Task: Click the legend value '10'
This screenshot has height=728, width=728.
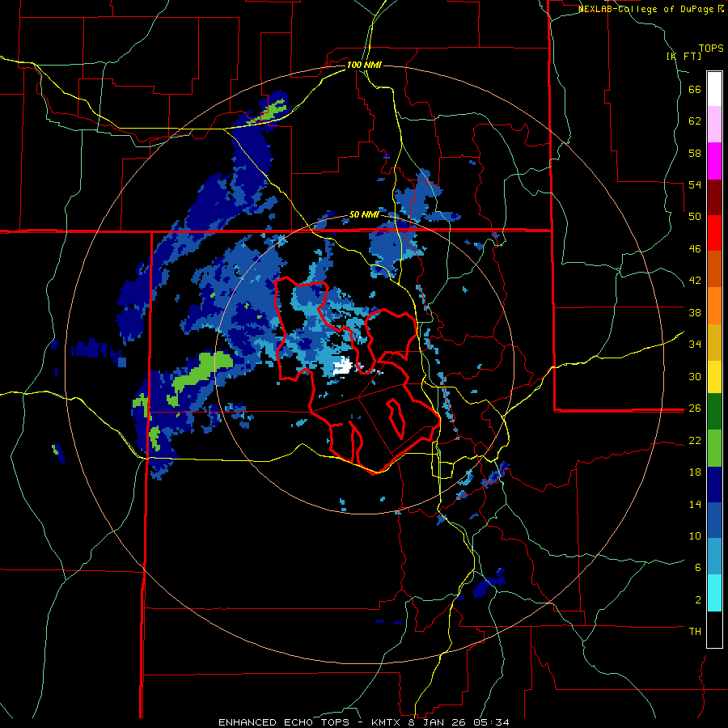Action: pos(695,535)
